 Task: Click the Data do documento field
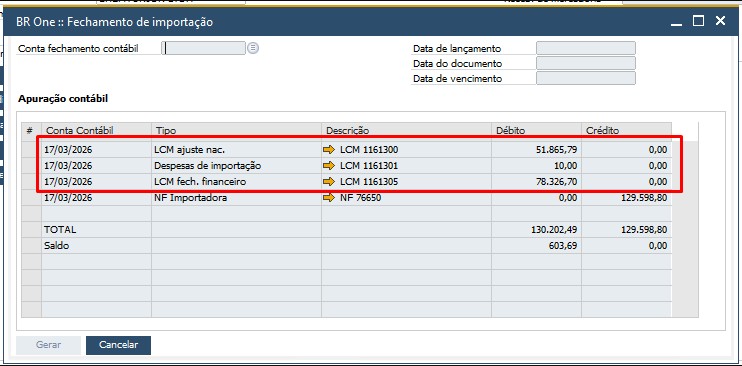[586, 63]
